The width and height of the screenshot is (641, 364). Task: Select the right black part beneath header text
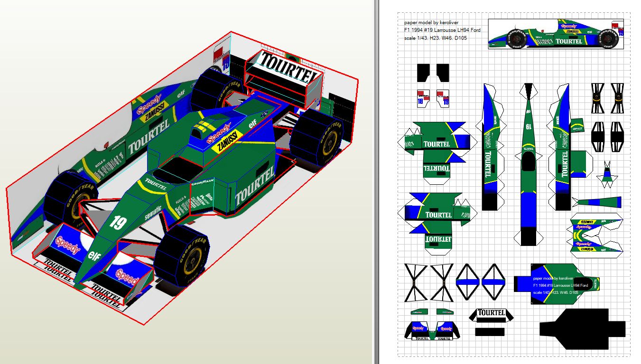[x=443, y=73]
